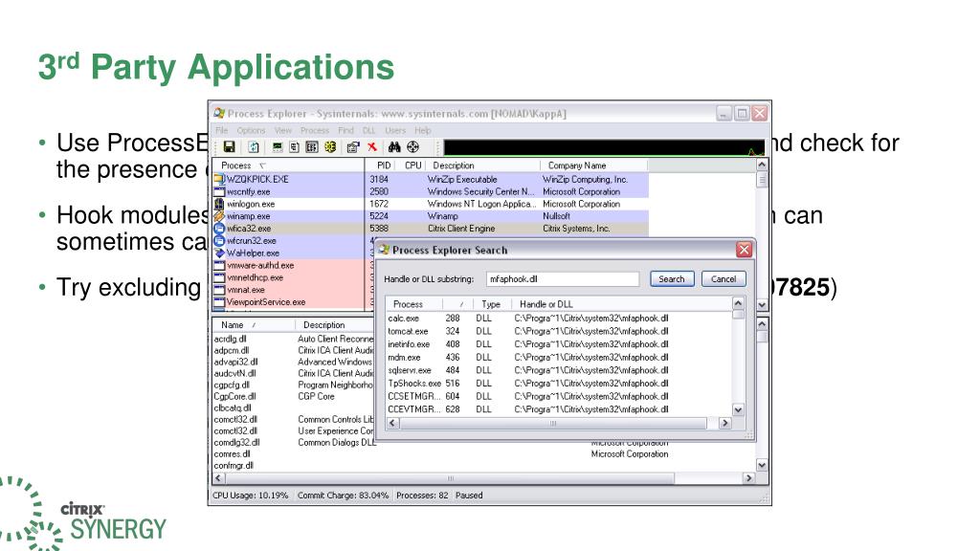Click the View DLLs gear icon
The width and height of the screenshot is (980, 551).
tap(330, 146)
